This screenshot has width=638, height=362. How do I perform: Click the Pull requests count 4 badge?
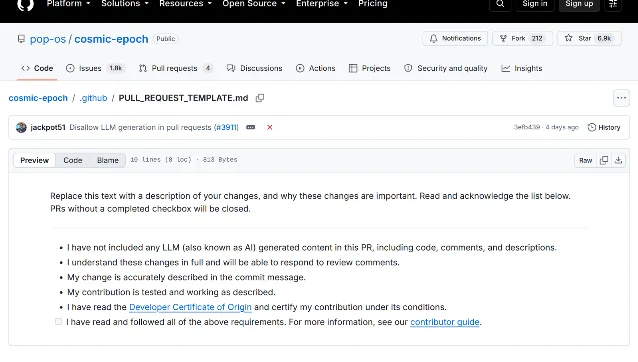click(208, 68)
